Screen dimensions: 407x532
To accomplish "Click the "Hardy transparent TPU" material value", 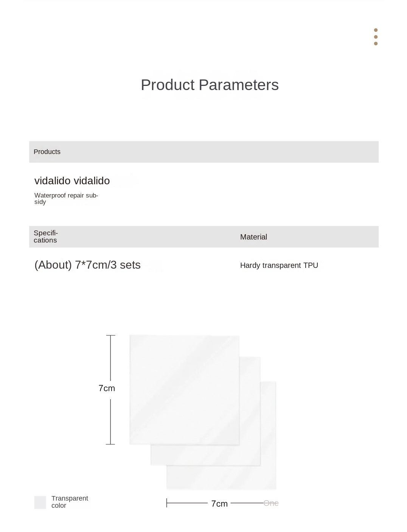I will click(x=279, y=265).
